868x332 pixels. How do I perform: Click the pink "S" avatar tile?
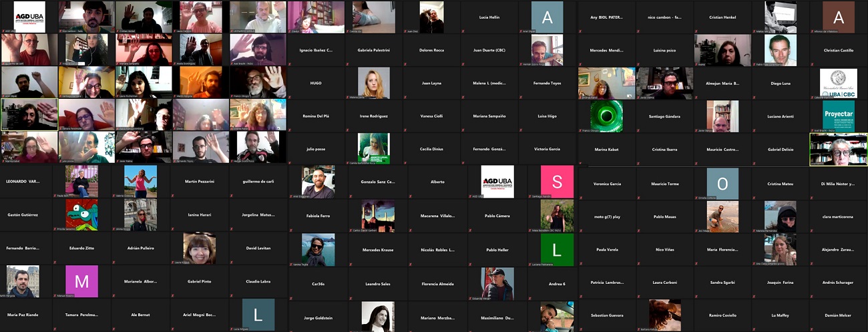point(556,182)
